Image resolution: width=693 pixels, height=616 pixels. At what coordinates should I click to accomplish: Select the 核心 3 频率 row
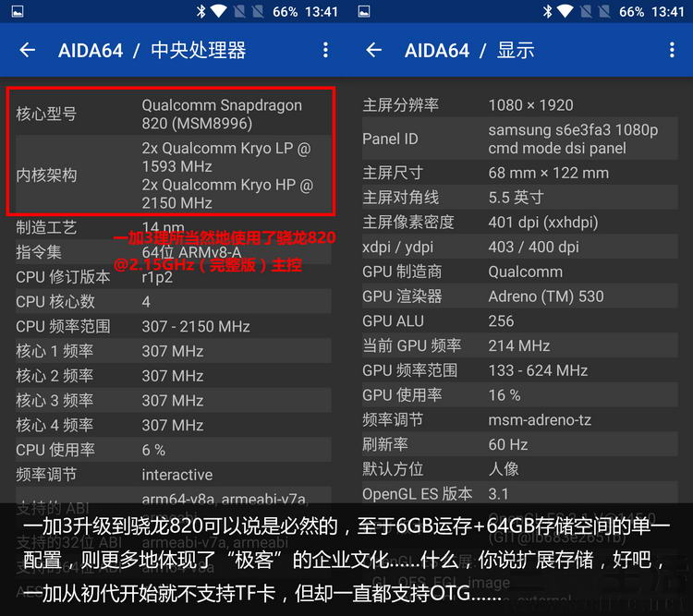[174, 401]
